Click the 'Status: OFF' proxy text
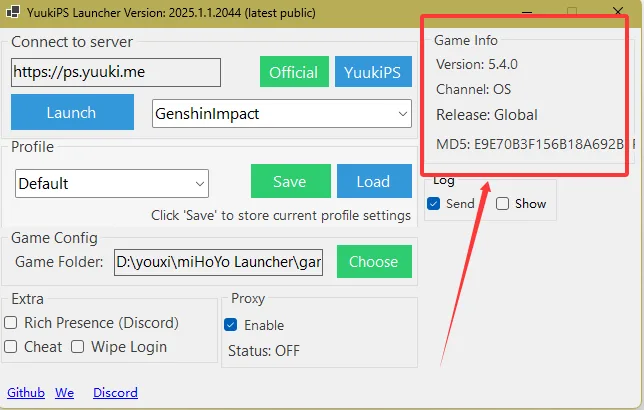Image resolution: width=644 pixels, height=410 pixels. pyautogui.click(x=264, y=351)
